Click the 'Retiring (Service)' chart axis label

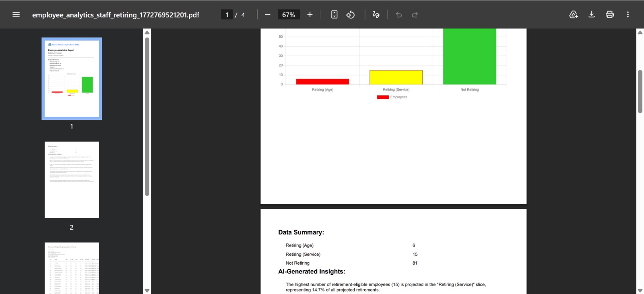tap(396, 90)
